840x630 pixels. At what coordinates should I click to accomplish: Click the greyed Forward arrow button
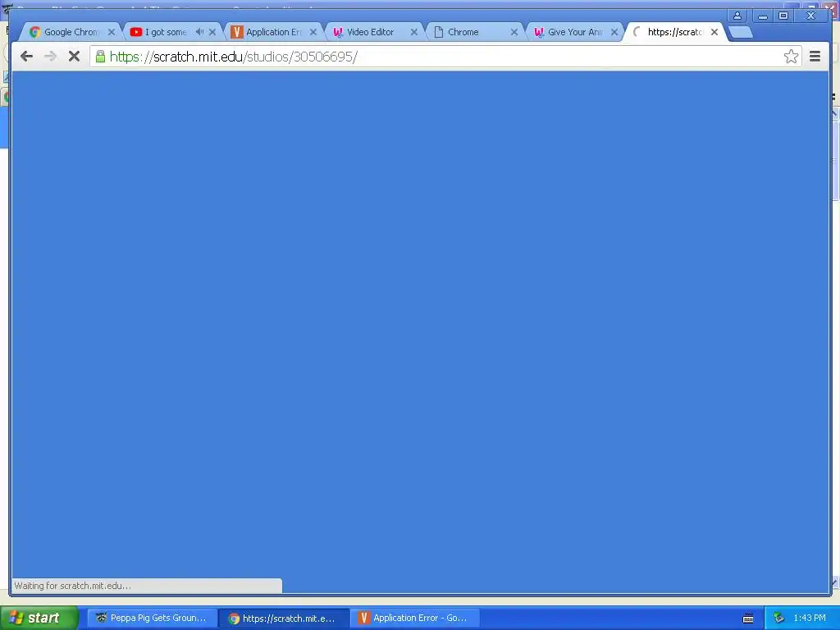coord(50,57)
